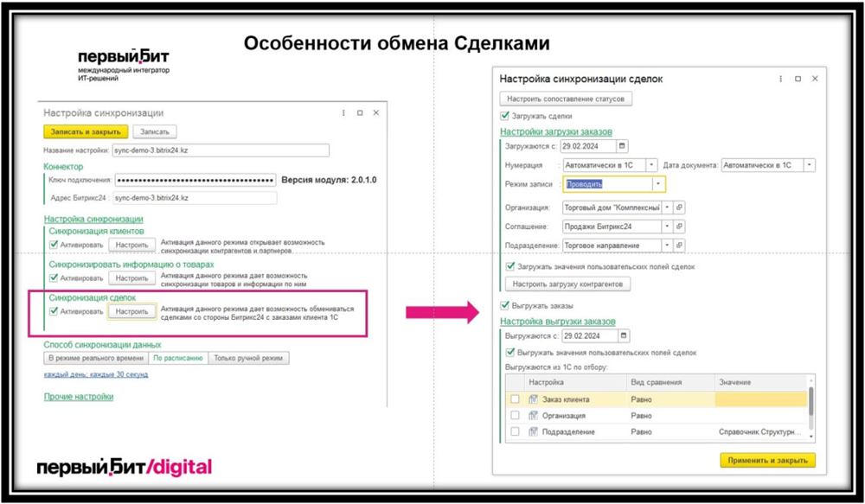Viewport: 865px width, 504px height.
Task: Click the filter icon beside Заказ клиента row
Action: click(x=534, y=399)
